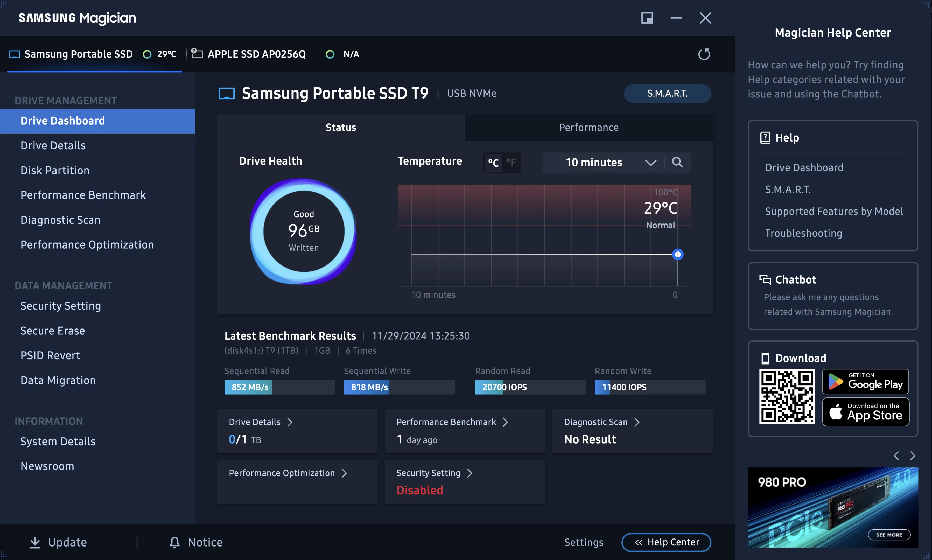Viewport: 932px width, 560px height.
Task: Click the next banner arrow
Action: pyautogui.click(x=912, y=456)
